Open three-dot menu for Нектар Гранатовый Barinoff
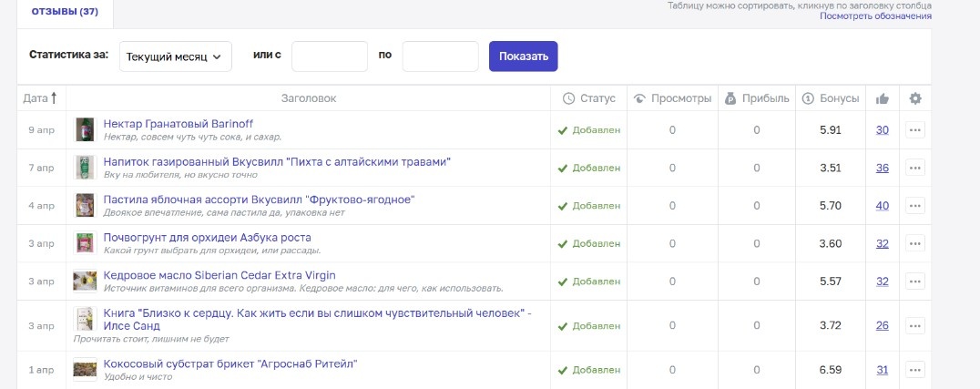The width and height of the screenshot is (980, 389). [x=915, y=130]
